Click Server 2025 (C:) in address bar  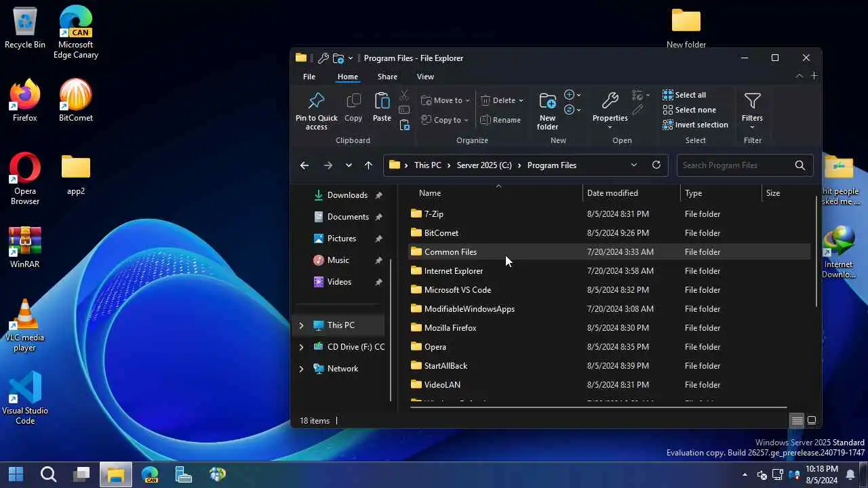point(484,165)
